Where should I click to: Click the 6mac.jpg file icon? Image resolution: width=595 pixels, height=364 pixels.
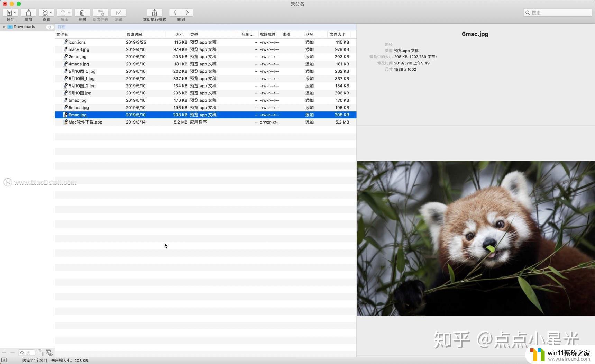coord(65,115)
